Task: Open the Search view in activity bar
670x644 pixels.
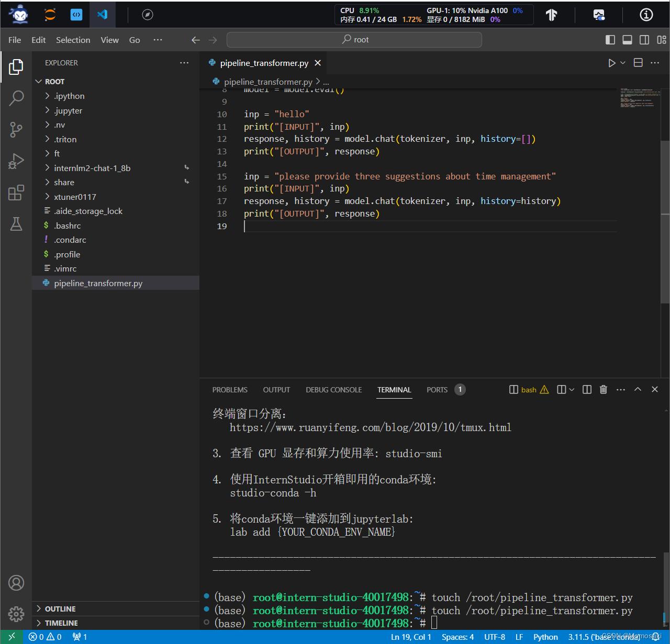Action: tap(16, 98)
